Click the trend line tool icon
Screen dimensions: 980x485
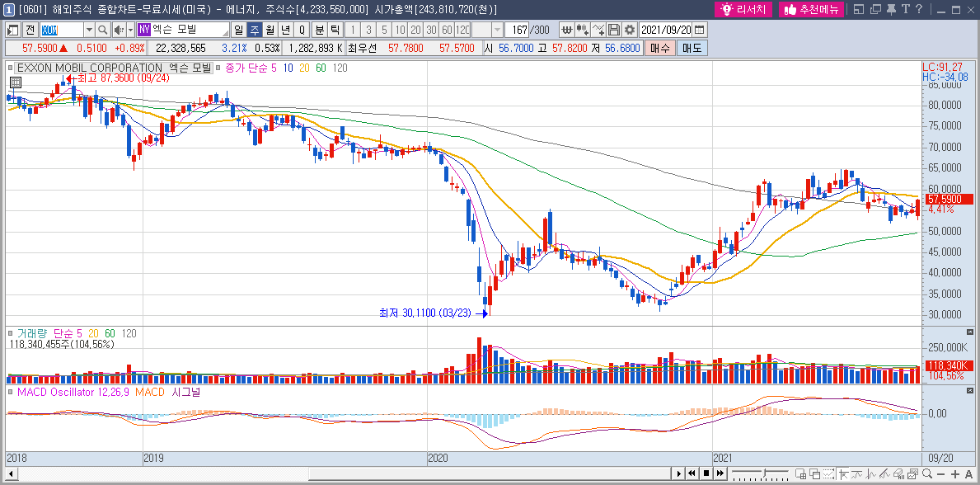click(x=857, y=473)
